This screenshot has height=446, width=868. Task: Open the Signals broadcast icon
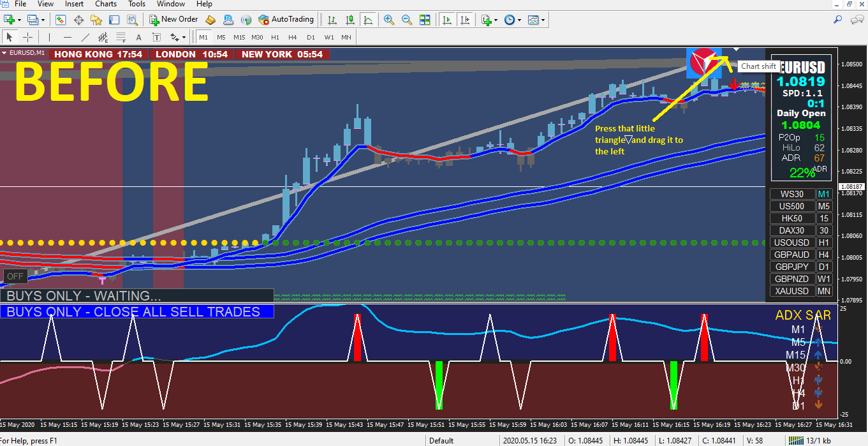tap(246, 20)
